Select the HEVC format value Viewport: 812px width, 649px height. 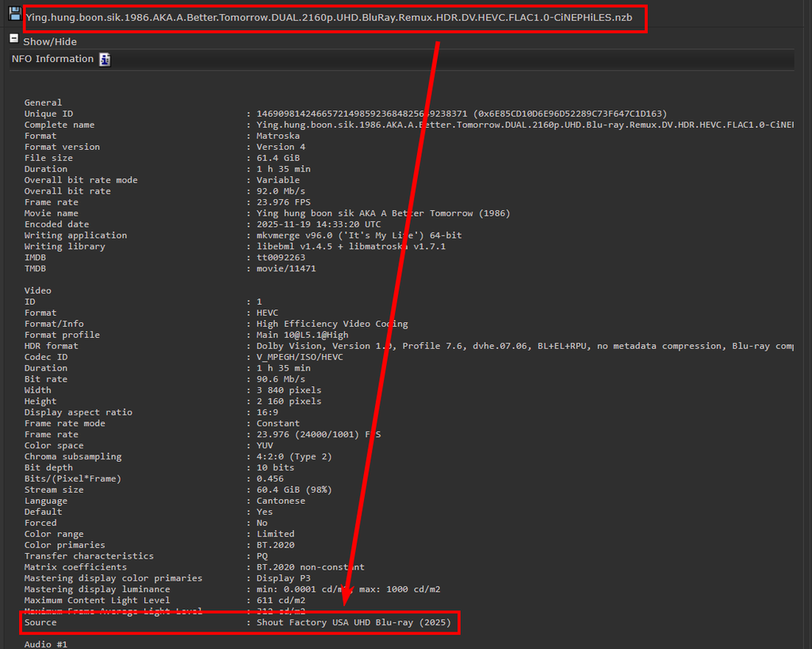point(267,313)
